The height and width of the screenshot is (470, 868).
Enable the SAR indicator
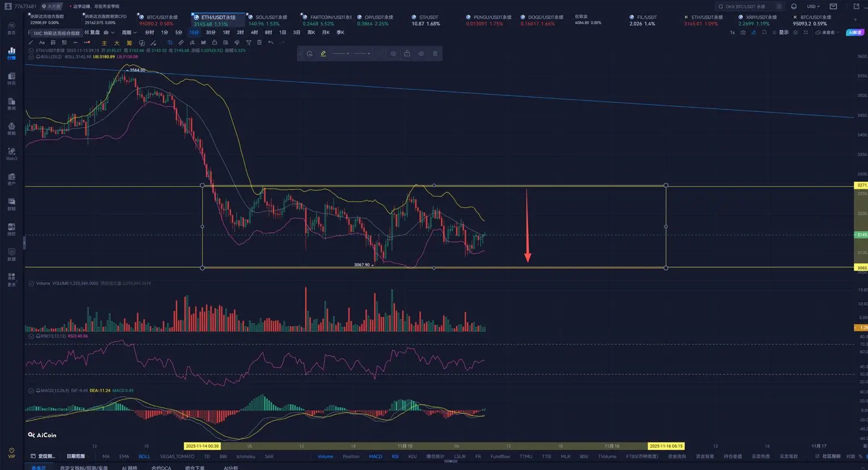(269, 456)
